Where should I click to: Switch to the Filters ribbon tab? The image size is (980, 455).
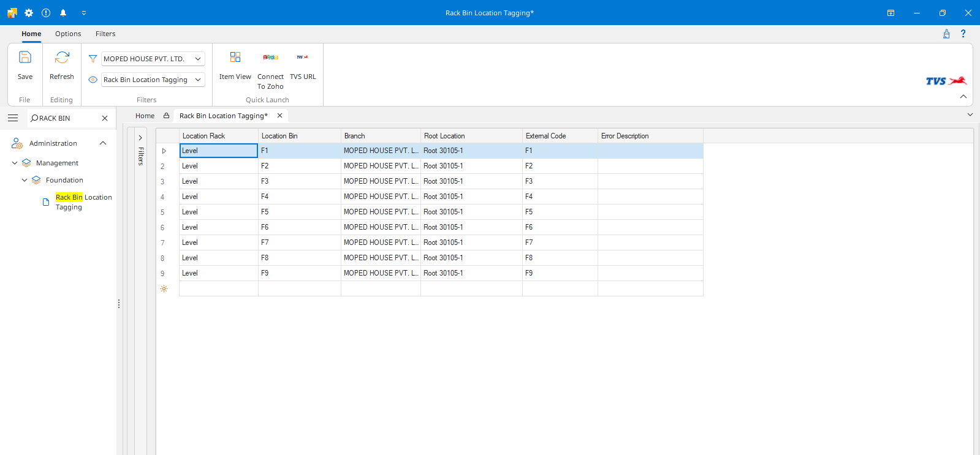click(x=105, y=34)
